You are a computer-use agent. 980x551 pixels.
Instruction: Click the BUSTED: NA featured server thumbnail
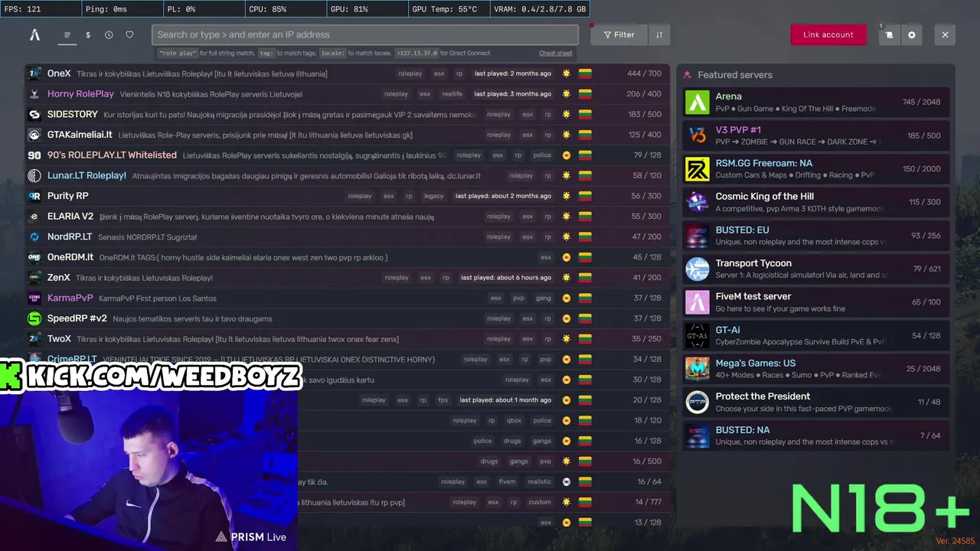pos(697,435)
